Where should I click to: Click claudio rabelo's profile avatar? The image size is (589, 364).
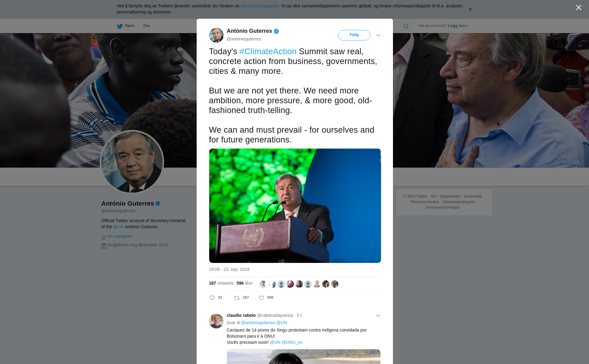(216, 321)
